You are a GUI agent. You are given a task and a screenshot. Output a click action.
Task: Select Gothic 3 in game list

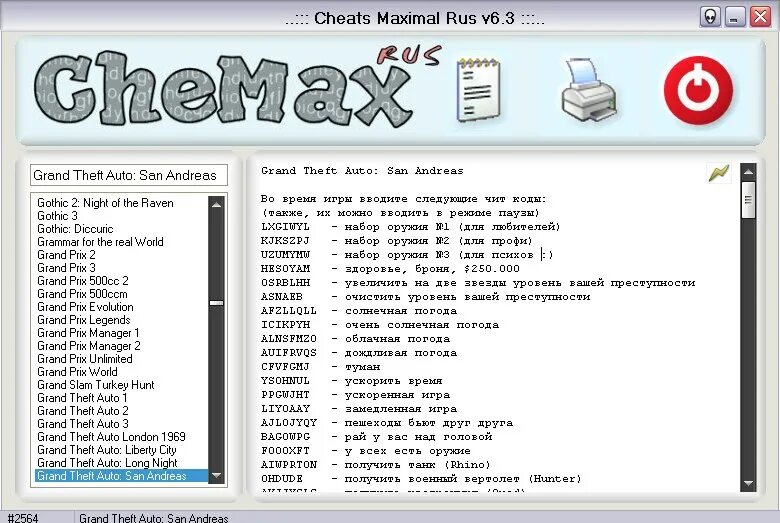(x=57, y=216)
